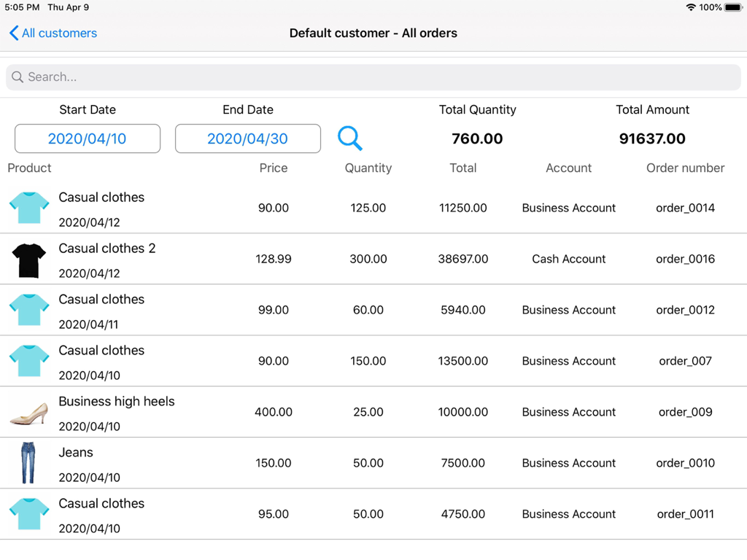Select the Jeans product image
The height and width of the screenshot is (560, 747).
(28, 462)
